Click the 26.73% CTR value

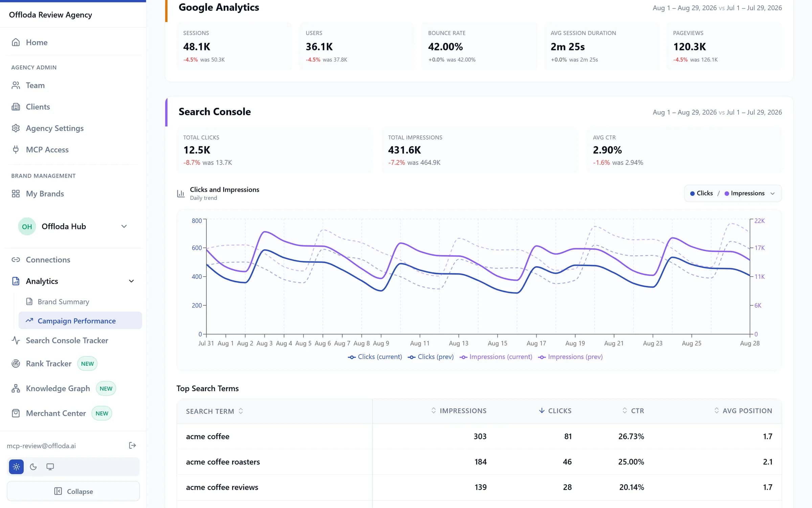point(631,436)
